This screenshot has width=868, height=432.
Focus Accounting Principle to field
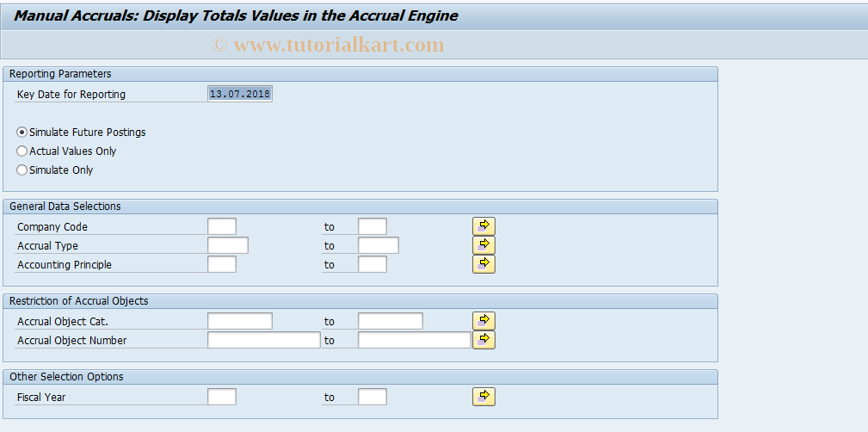pyautogui.click(x=372, y=264)
